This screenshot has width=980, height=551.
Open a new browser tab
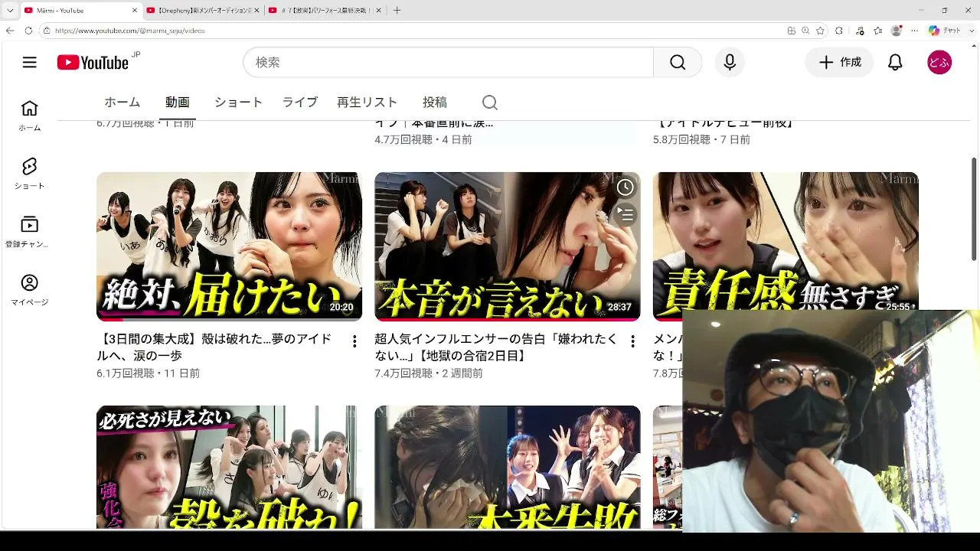pos(397,11)
